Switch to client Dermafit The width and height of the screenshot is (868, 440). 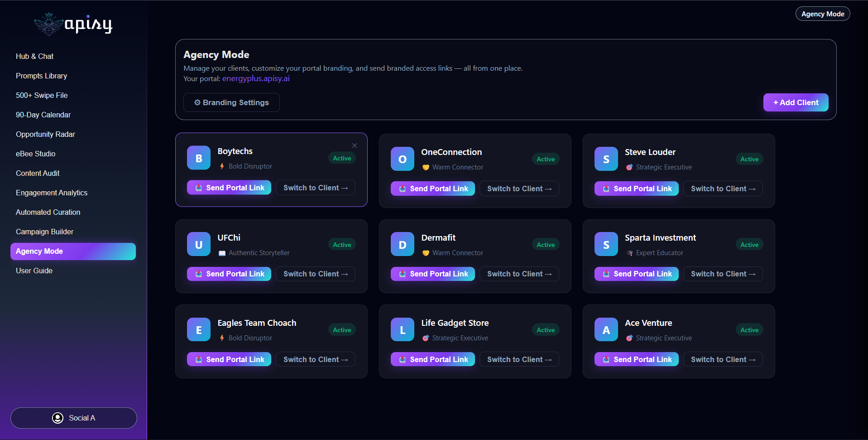click(x=519, y=274)
